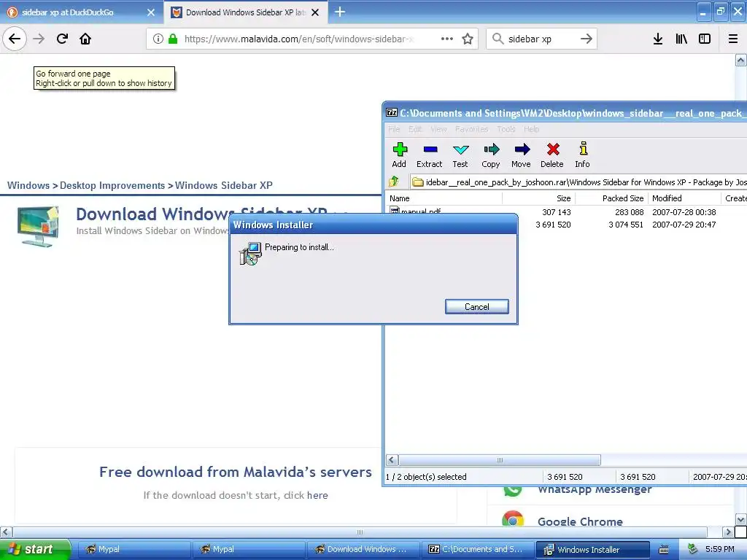Open the browser home page

tap(85, 39)
